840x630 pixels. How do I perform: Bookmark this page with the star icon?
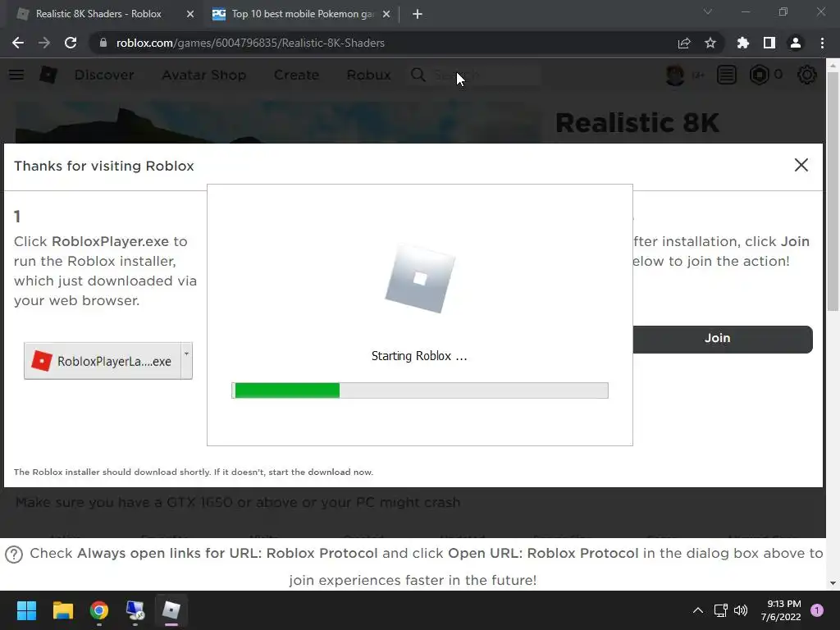[710, 43]
